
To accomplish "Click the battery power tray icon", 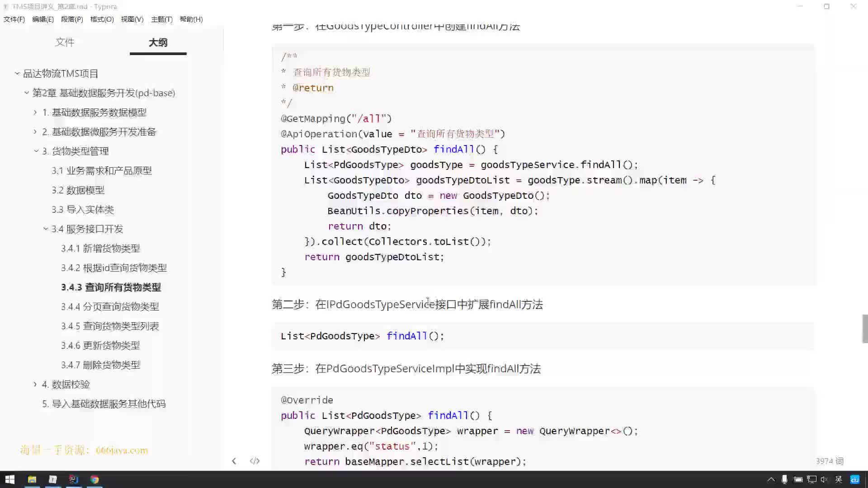I will tap(798, 479).
